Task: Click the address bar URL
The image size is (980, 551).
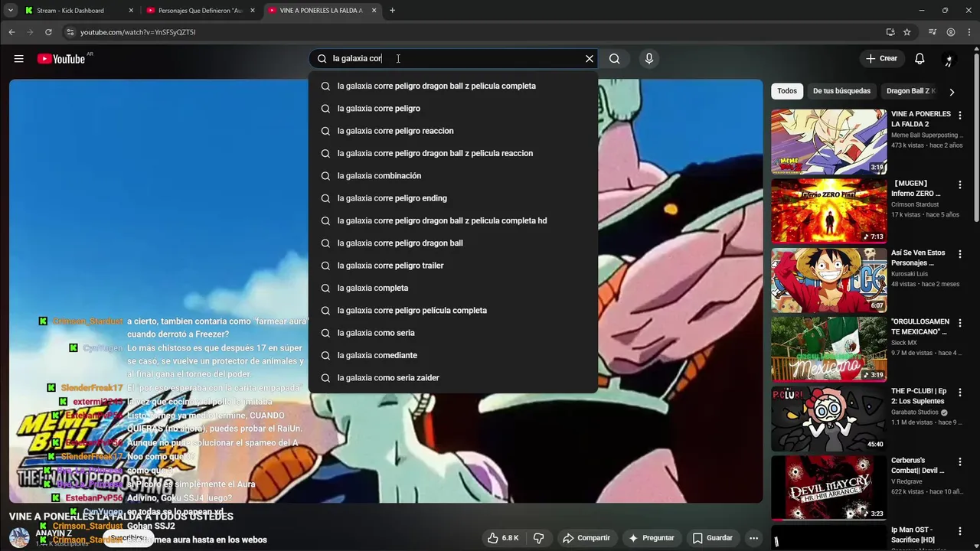Action: (x=138, y=32)
